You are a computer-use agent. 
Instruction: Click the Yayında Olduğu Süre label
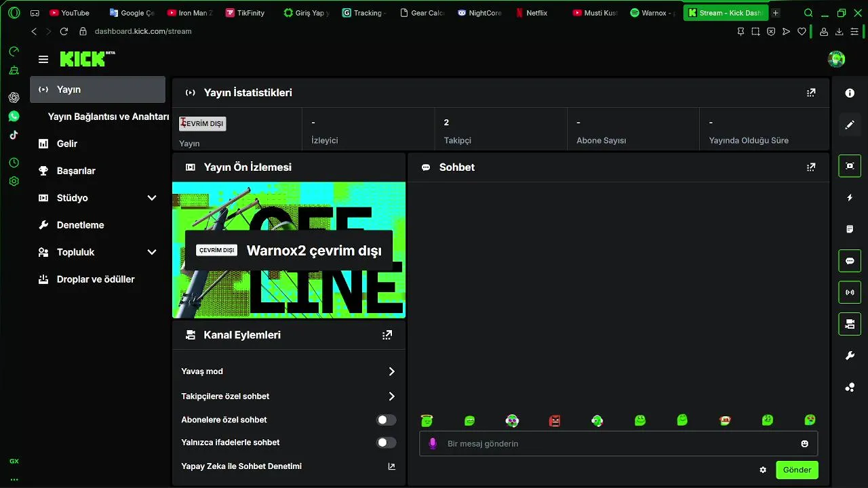point(749,140)
